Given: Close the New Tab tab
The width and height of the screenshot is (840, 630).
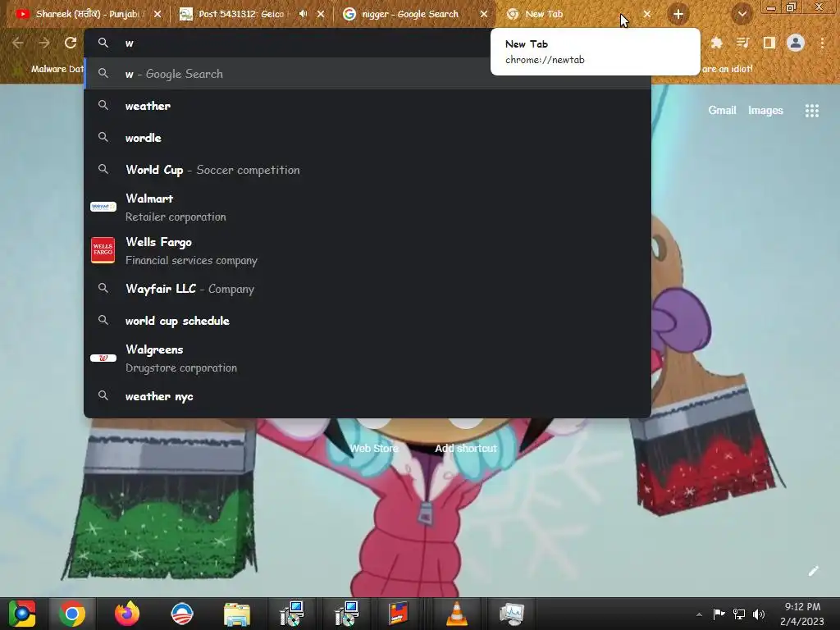Looking at the screenshot, I should coord(647,14).
